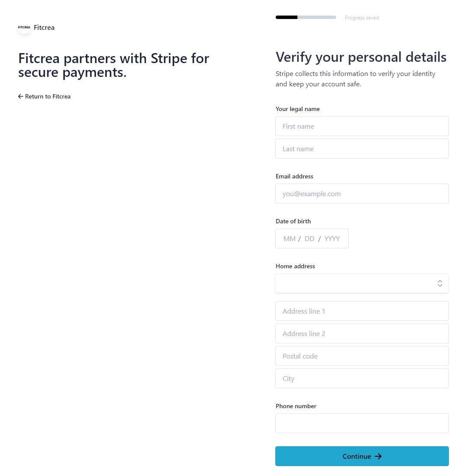
Task: Click the City field
Action: click(x=362, y=378)
